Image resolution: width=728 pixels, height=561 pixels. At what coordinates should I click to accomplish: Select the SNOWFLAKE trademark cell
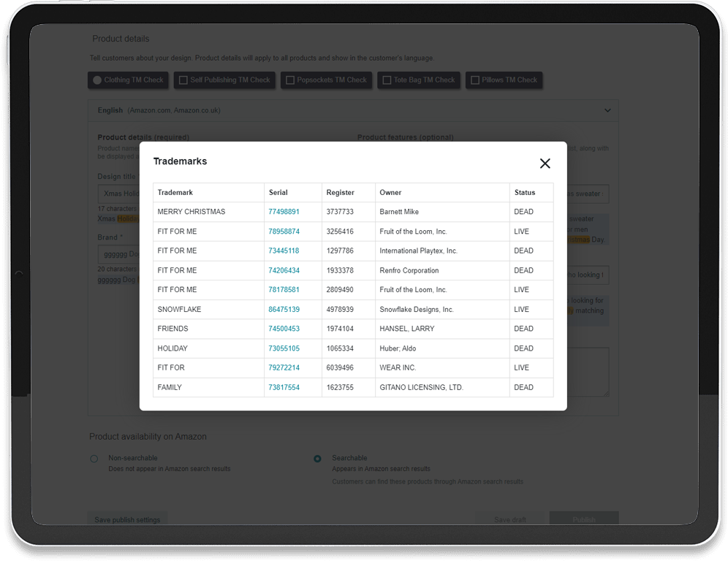[x=209, y=309]
